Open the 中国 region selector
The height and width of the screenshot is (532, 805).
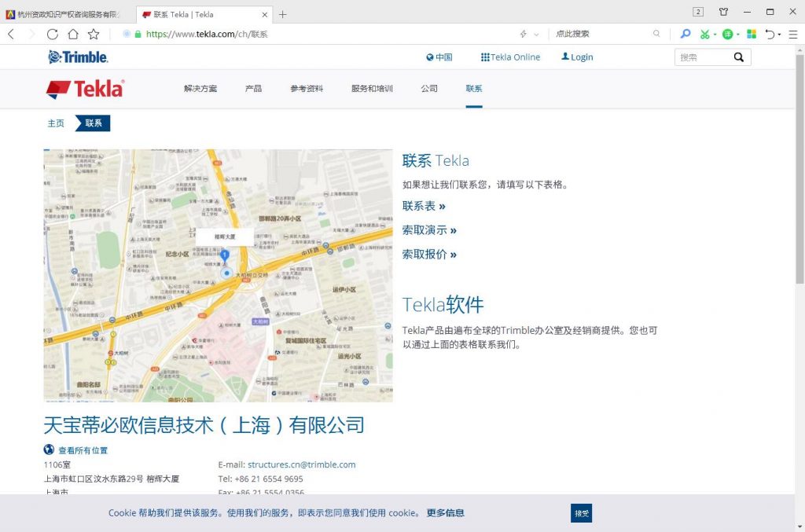pyautogui.click(x=439, y=57)
